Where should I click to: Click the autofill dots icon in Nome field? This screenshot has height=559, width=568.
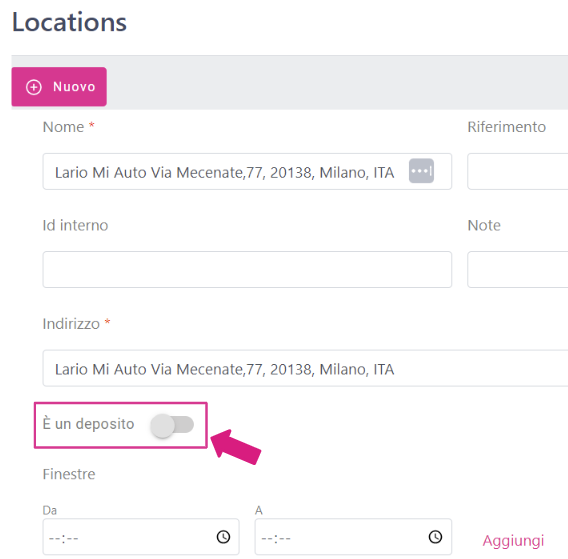pos(421,171)
